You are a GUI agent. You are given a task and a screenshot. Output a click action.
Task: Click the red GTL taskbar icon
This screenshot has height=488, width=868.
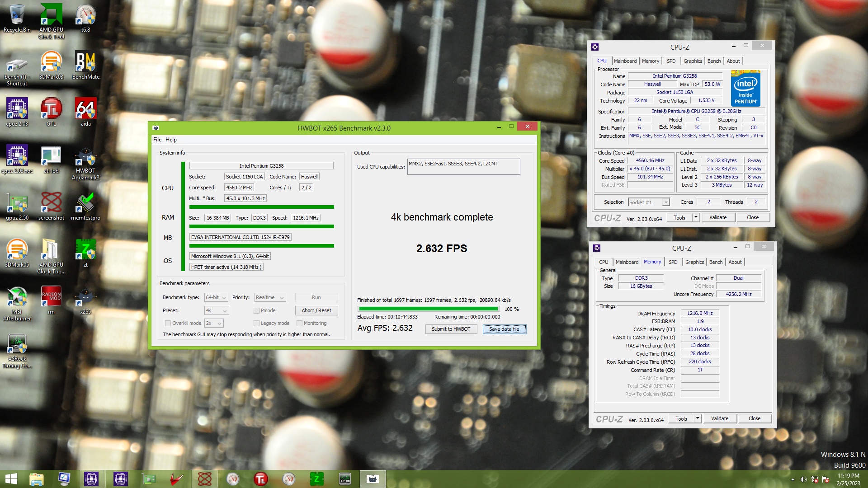click(261, 479)
